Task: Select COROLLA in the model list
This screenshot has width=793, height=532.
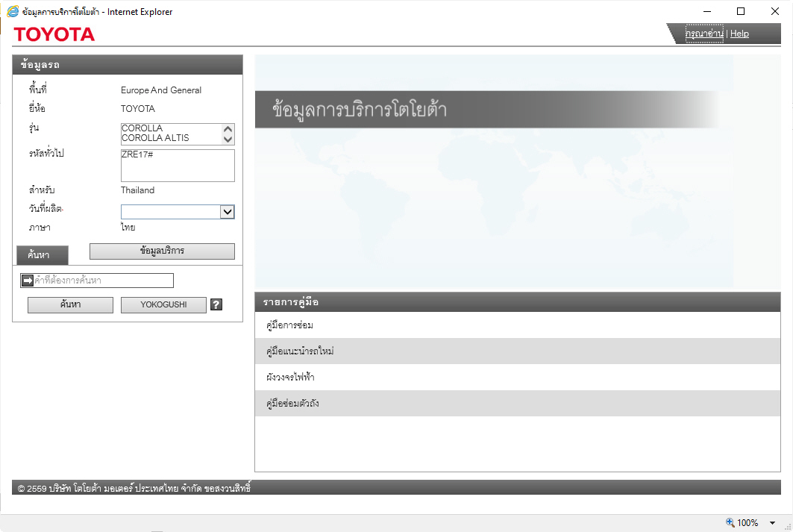Action: point(142,128)
